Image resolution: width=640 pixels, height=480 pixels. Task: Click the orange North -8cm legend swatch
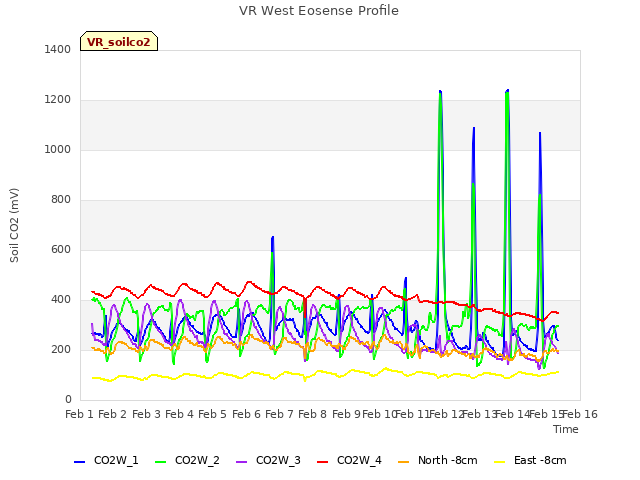403,462
